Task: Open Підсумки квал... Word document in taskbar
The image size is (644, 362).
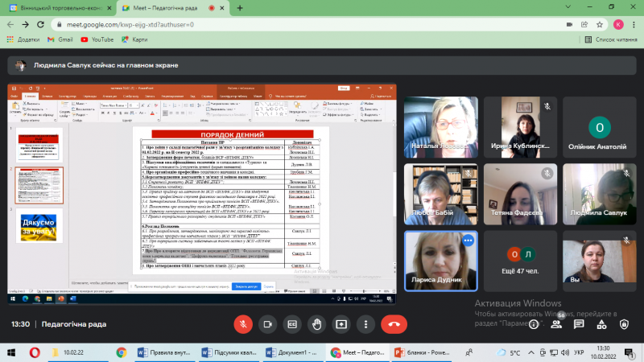Action: (229, 352)
